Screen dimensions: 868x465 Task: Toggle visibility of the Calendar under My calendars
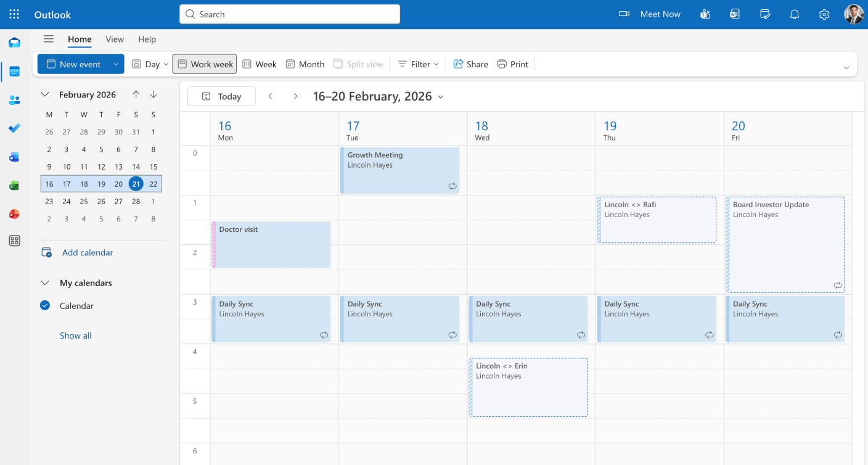44,305
